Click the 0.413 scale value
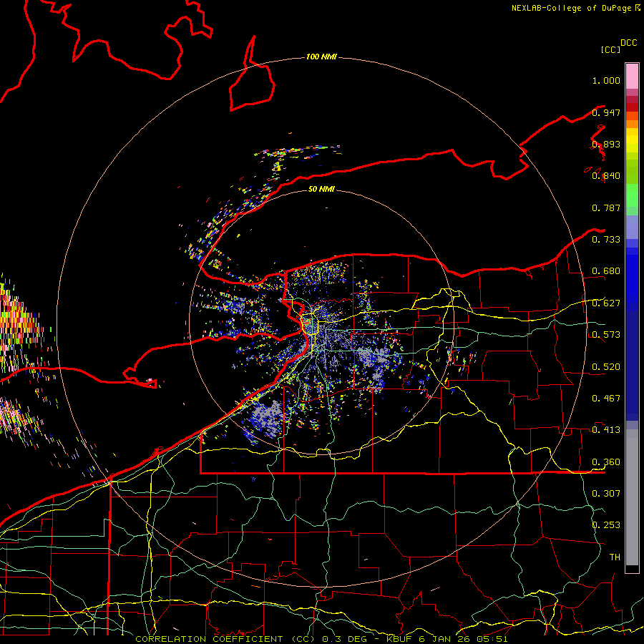 pyautogui.click(x=606, y=430)
